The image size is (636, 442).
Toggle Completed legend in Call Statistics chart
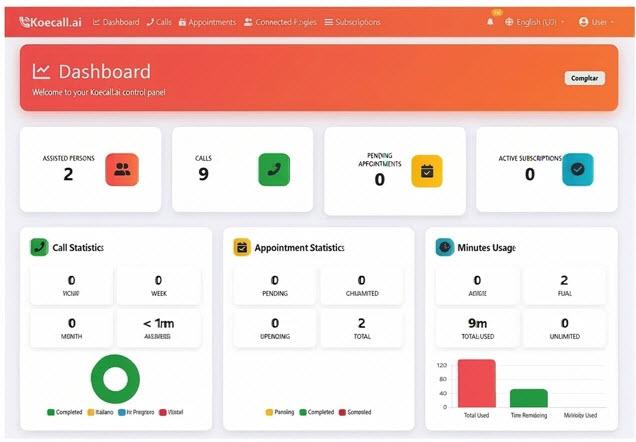pyautogui.click(x=65, y=412)
